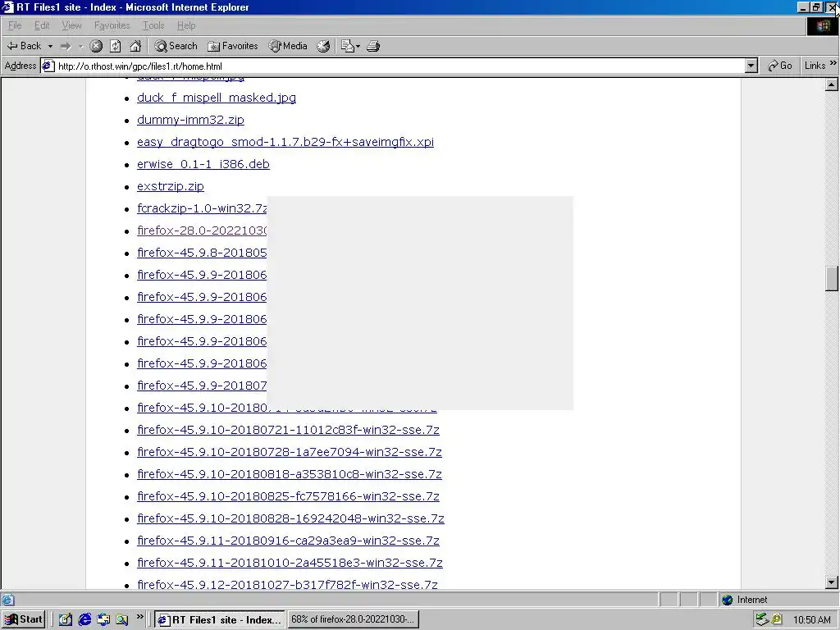Click the fcrackzip-1.0-win32 link
This screenshot has width=840, height=630.
[202, 208]
